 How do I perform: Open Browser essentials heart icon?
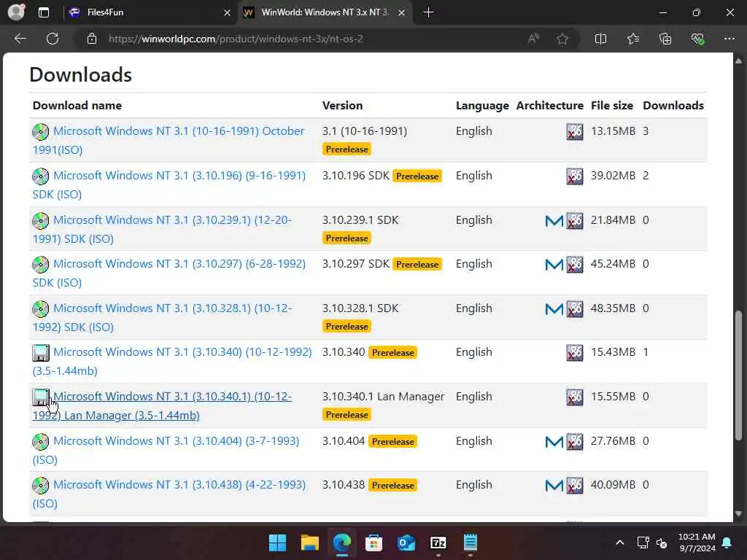[x=697, y=39]
